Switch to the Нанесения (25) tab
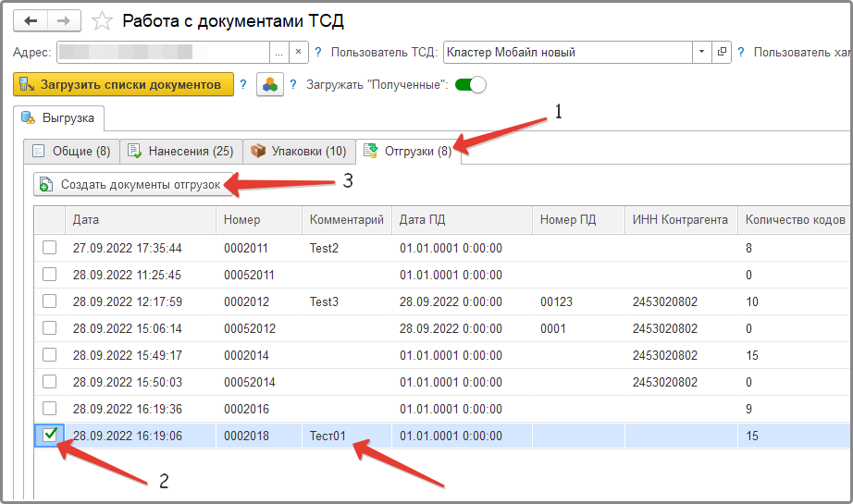Screen dimensions: 853x504 point(181,151)
